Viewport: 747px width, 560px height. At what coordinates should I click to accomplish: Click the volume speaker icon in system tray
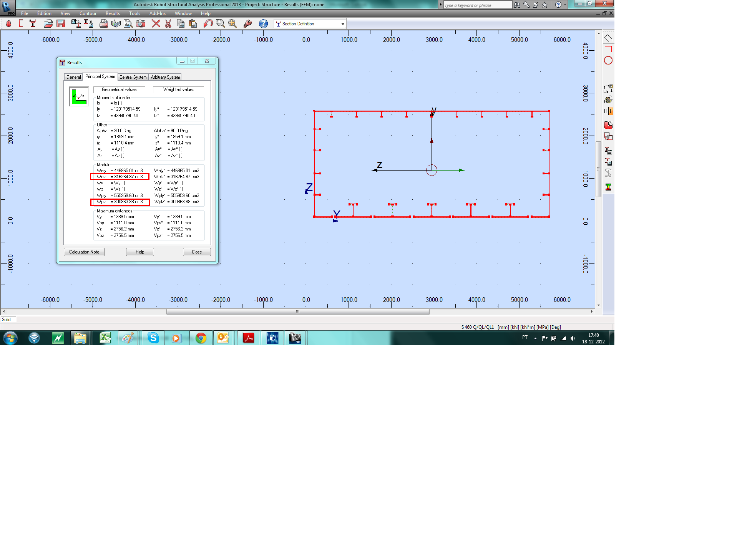pyautogui.click(x=573, y=338)
